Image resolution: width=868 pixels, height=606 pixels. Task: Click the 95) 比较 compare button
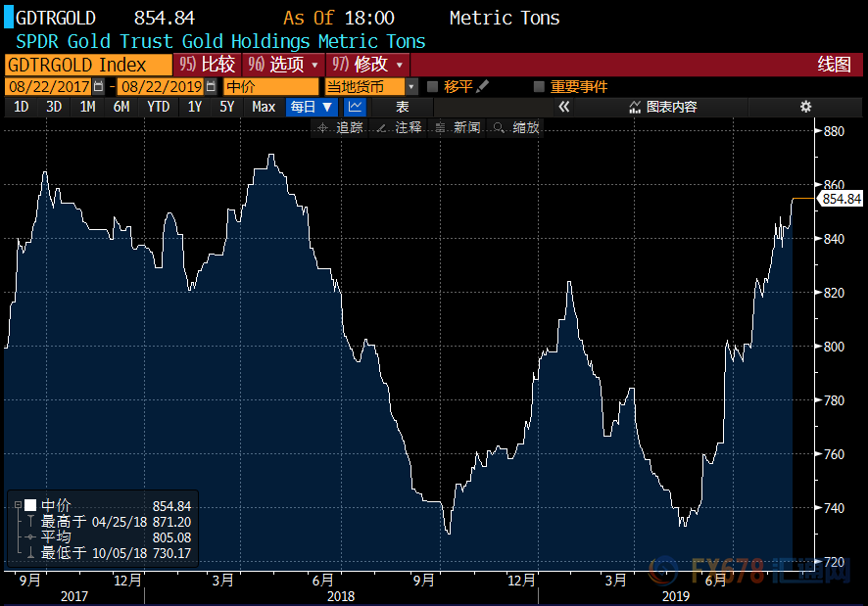[207, 65]
